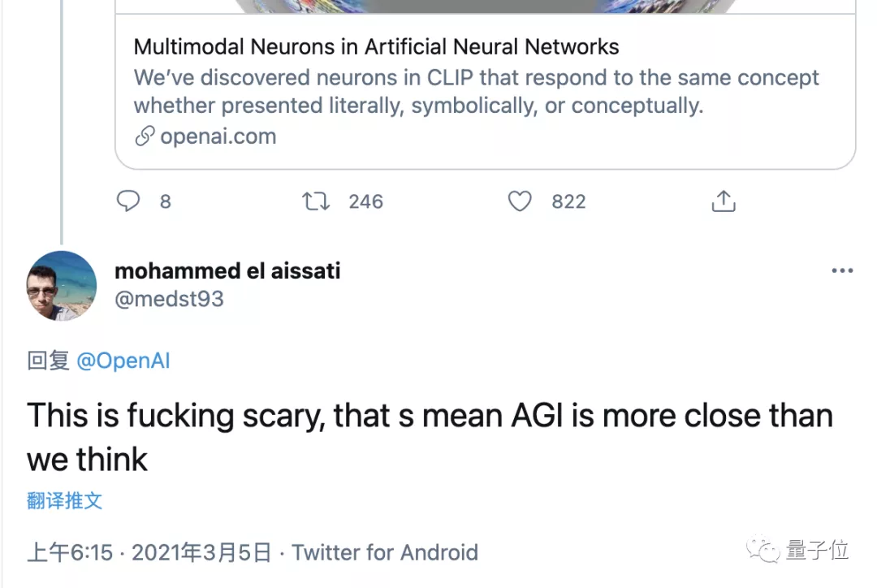This screenshot has height=588, width=877.
Task: Open the @medst93 handle
Action: (170, 300)
